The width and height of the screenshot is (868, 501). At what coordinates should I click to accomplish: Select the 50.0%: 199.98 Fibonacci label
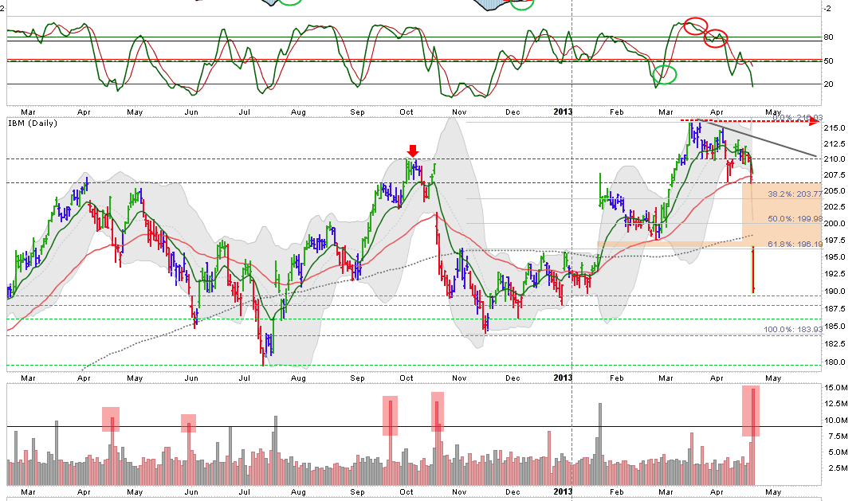795,219
